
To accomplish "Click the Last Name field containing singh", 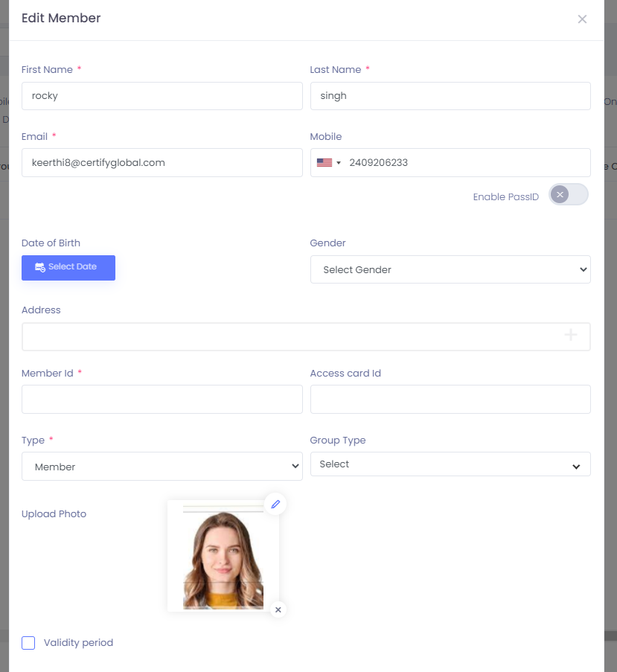I will point(450,96).
